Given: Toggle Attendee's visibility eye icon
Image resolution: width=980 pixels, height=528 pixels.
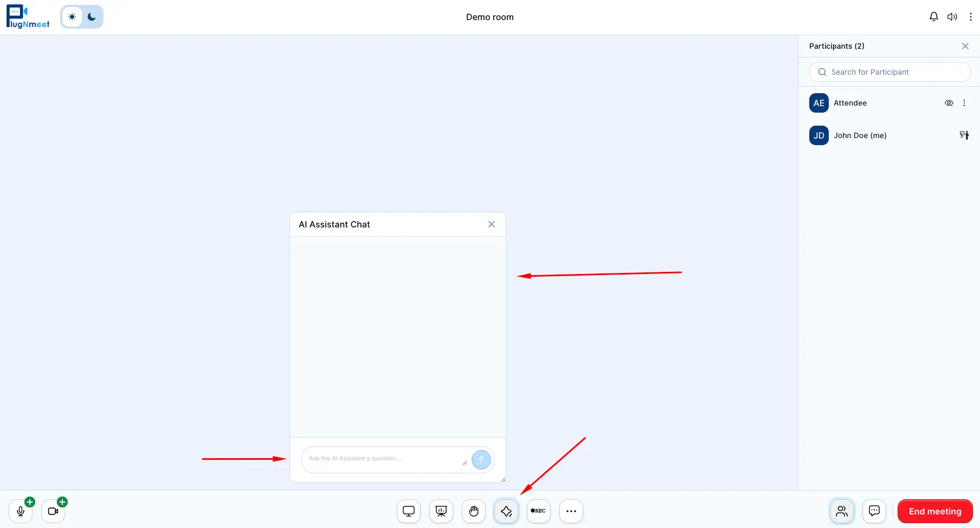Looking at the screenshot, I should pyautogui.click(x=949, y=103).
